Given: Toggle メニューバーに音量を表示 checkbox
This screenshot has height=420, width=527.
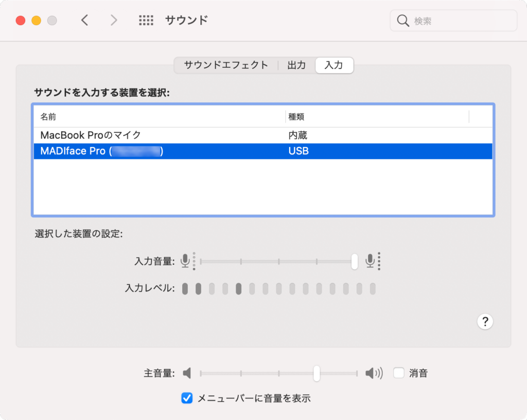Looking at the screenshot, I should (x=187, y=398).
